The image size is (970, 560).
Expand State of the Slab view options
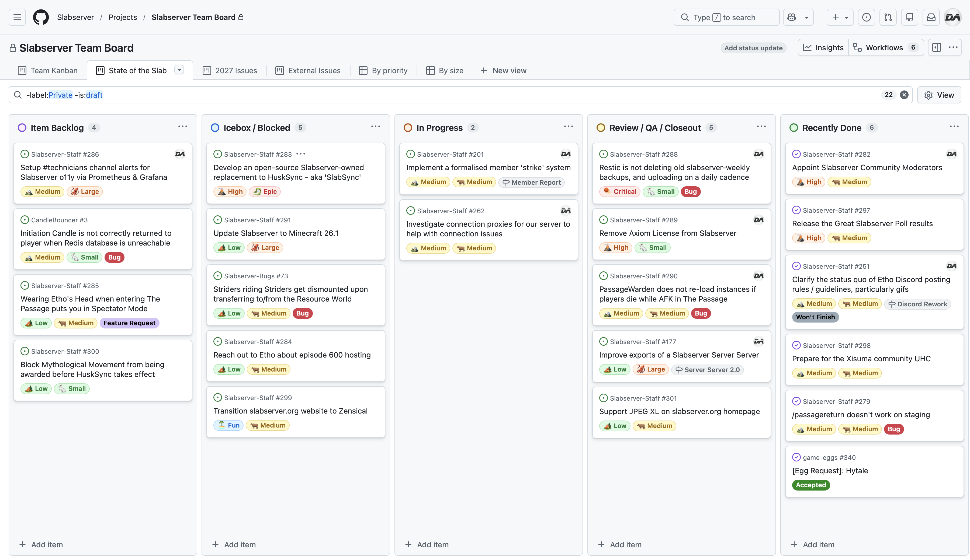pyautogui.click(x=179, y=70)
